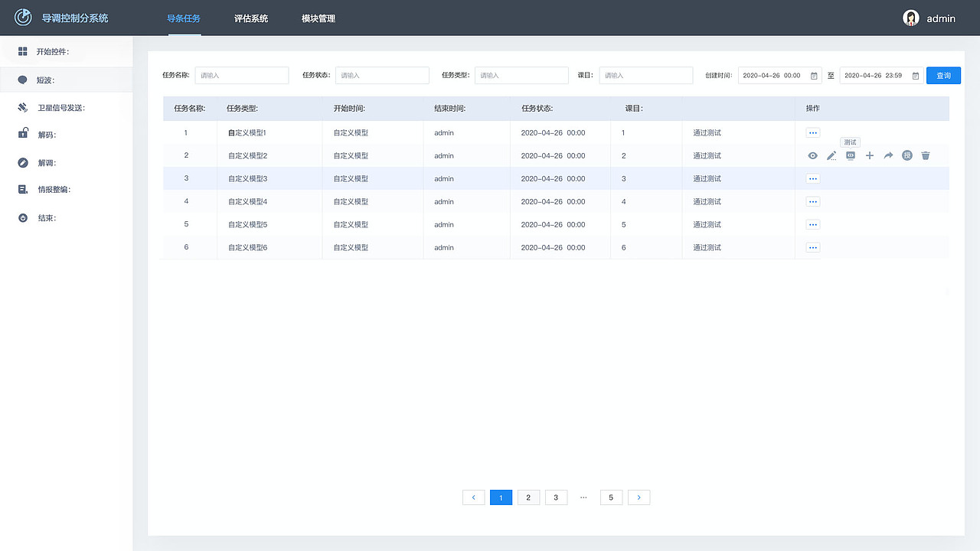Click the cell 自定义模型5

(x=247, y=224)
